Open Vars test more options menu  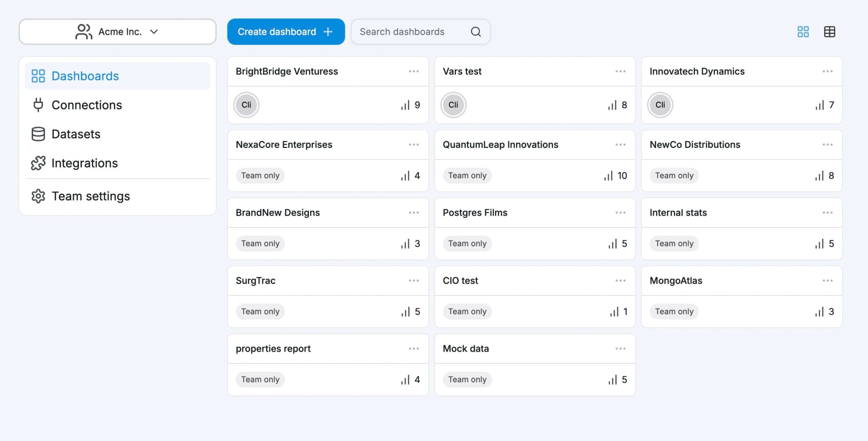(x=621, y=71)
